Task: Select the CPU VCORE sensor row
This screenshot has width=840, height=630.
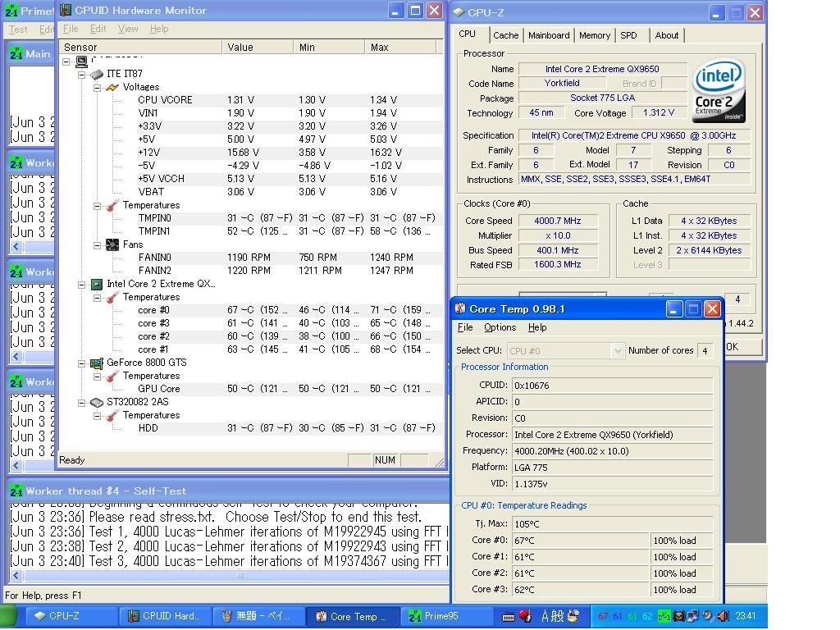Action: [165, 100]
